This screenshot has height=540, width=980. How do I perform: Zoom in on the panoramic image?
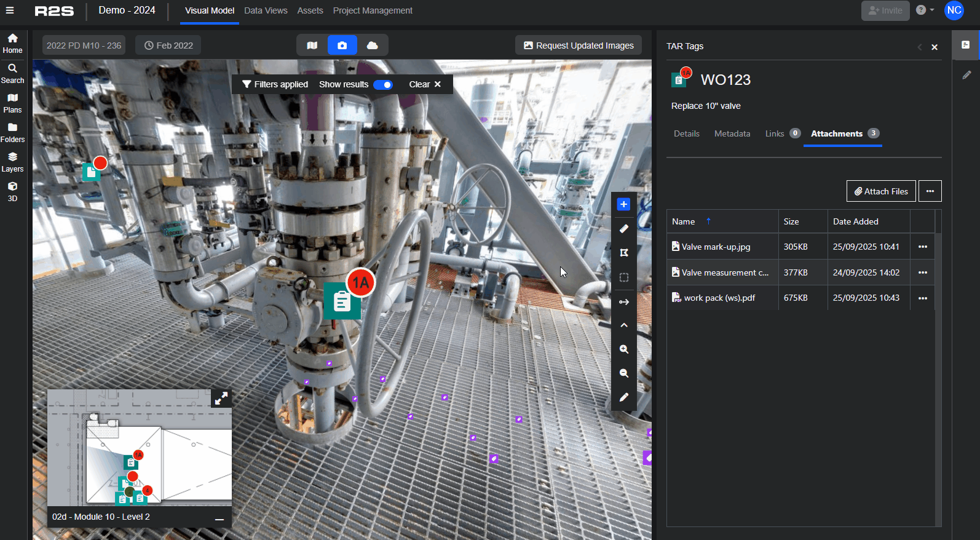[x=623, y=349]
